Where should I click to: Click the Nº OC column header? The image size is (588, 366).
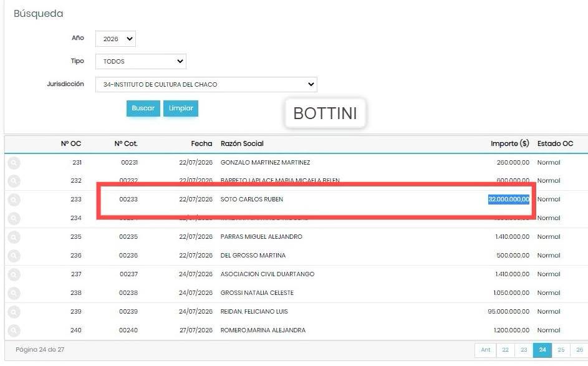(x=71, y=143)
